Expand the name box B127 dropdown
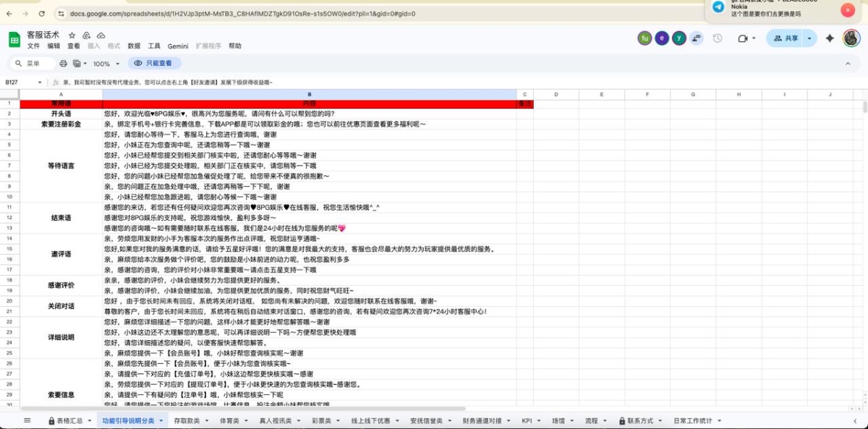Screen dimensions: 868x429 (41, 82)
